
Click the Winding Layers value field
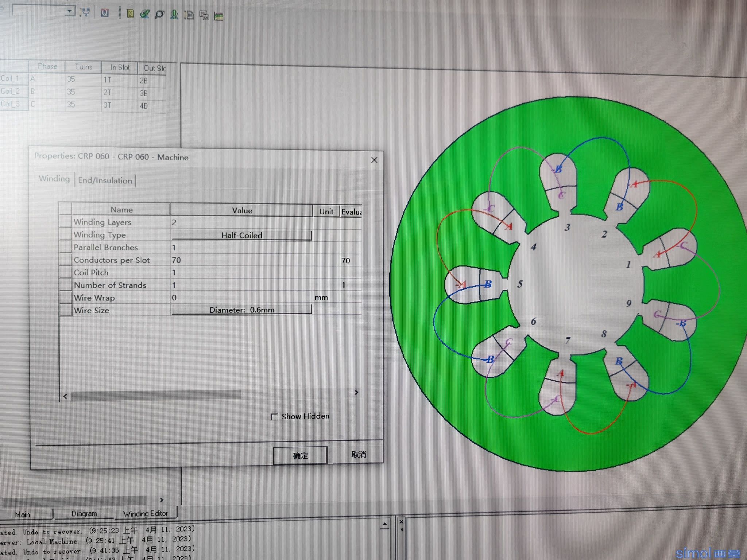pos(241,222)
